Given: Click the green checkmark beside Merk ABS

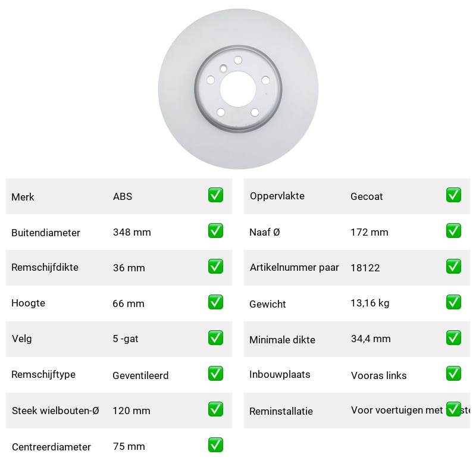Looking at the screenshot, I should [215, 195].
